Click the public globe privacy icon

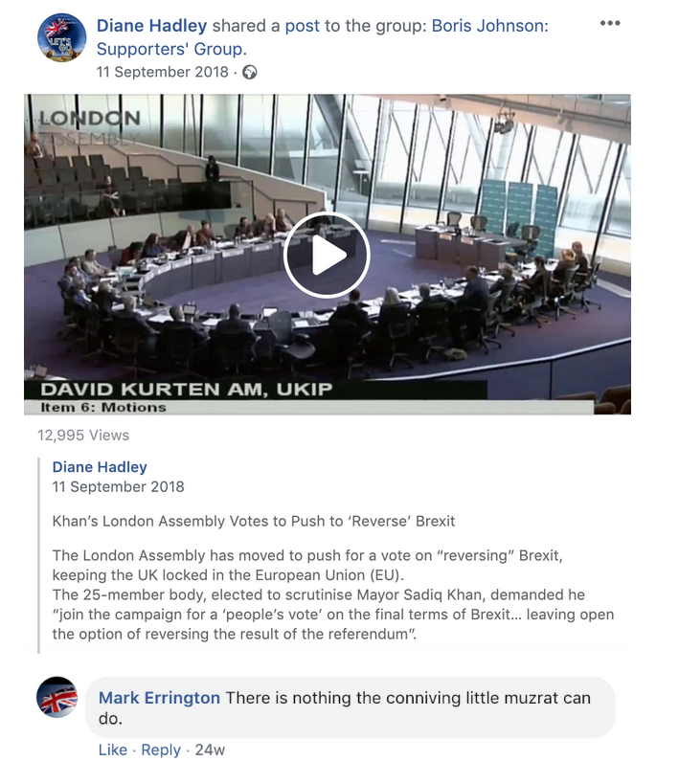250,73
